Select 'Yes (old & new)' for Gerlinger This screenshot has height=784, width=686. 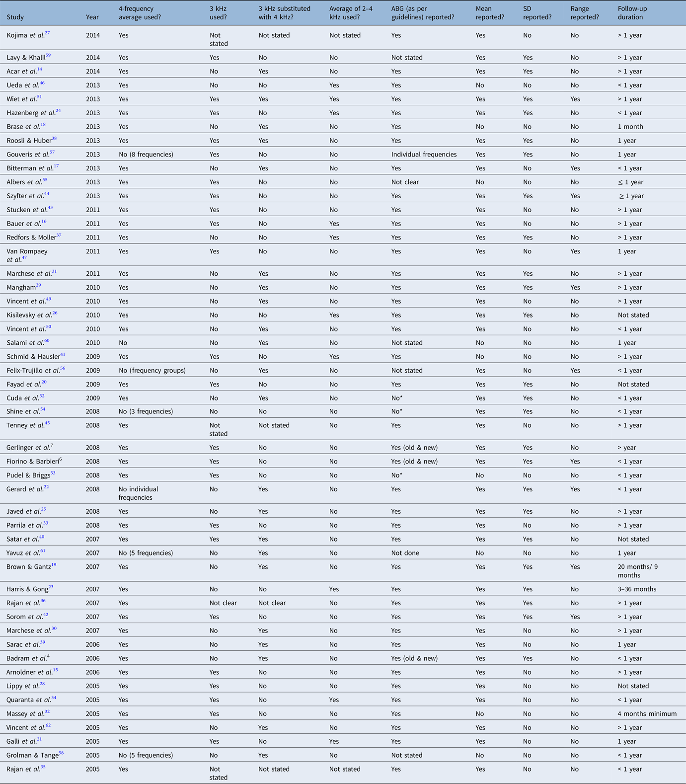[x=414, y=448]
